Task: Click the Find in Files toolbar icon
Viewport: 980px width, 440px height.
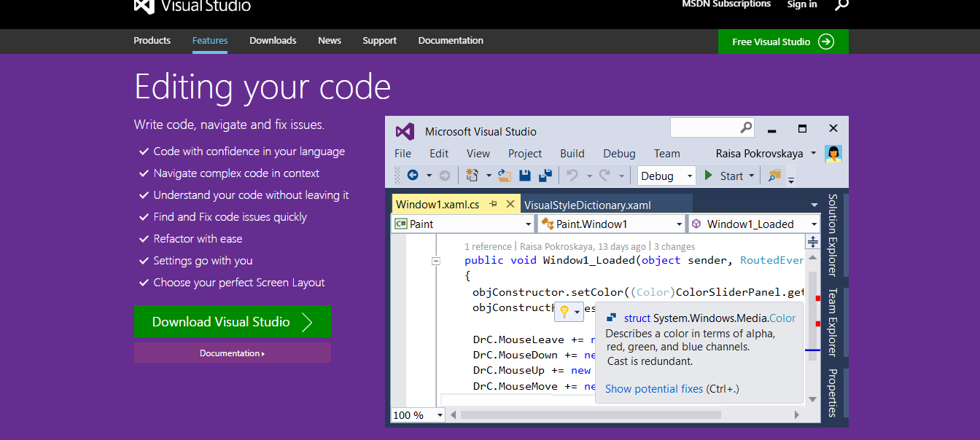Action: click(x=774, y=176)
